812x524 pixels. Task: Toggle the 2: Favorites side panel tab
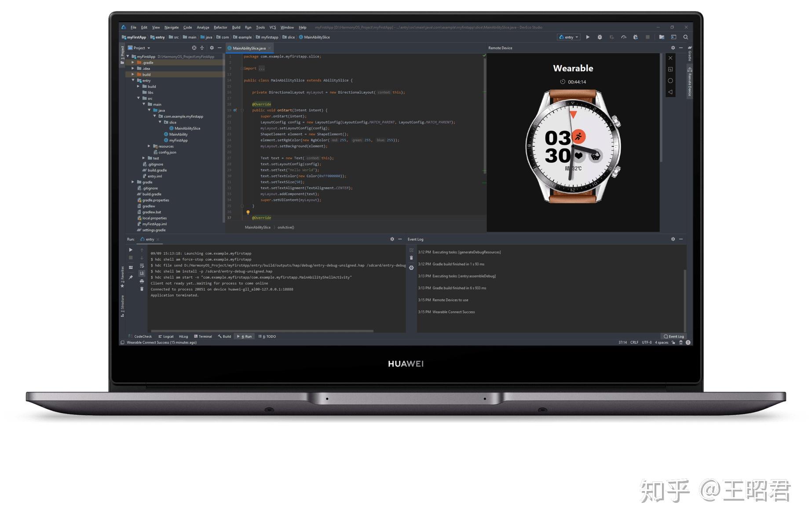coord(122,277)
